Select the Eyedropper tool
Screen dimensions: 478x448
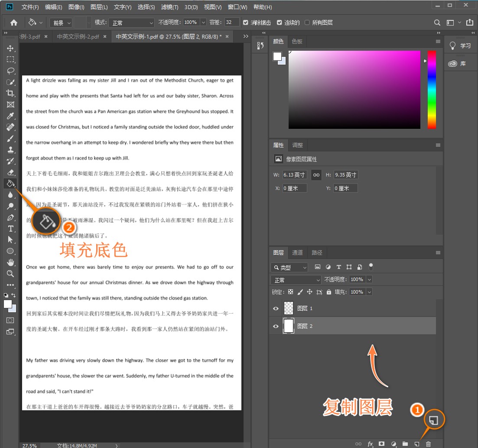pos(11,116)
